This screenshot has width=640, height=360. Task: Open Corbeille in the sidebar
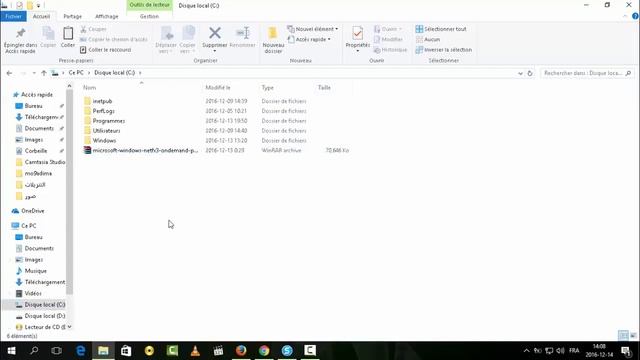(x=36, y=151)
